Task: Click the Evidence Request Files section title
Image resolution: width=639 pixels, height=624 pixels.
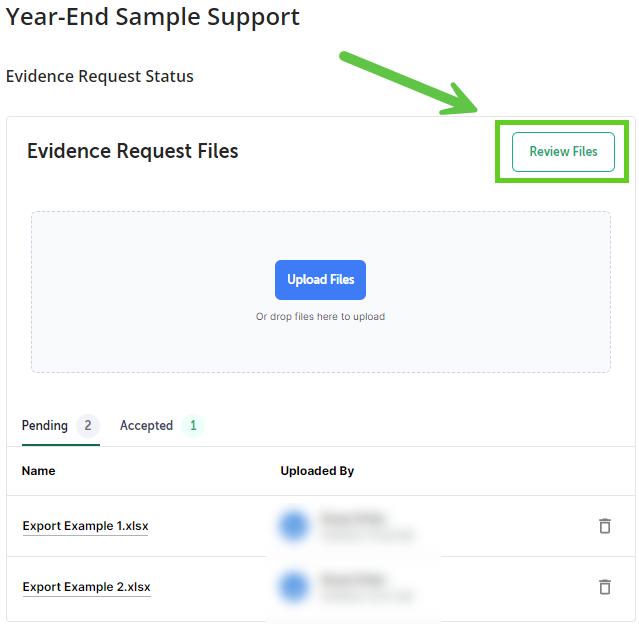Action: click(132, 151)
